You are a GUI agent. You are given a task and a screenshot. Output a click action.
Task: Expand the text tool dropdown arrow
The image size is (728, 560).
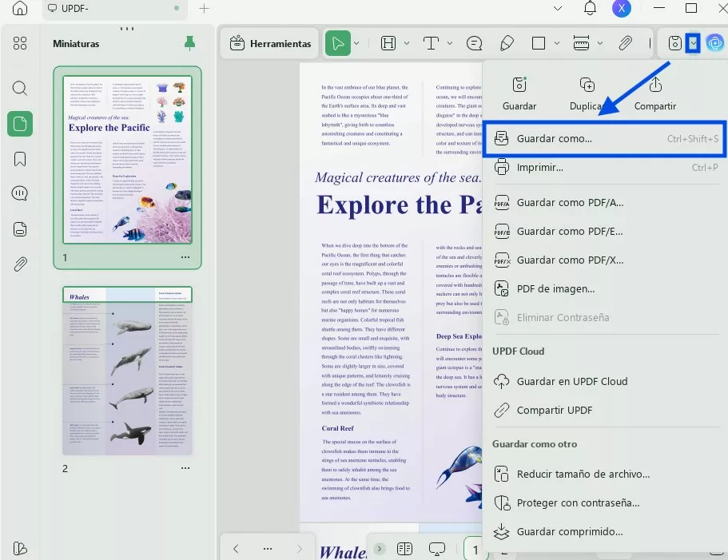(450, 43)
